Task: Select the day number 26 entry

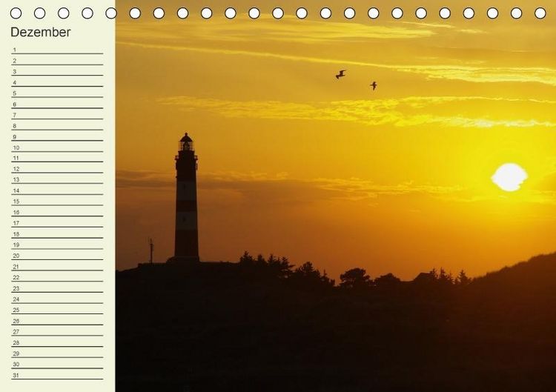Action: (57, 321)
